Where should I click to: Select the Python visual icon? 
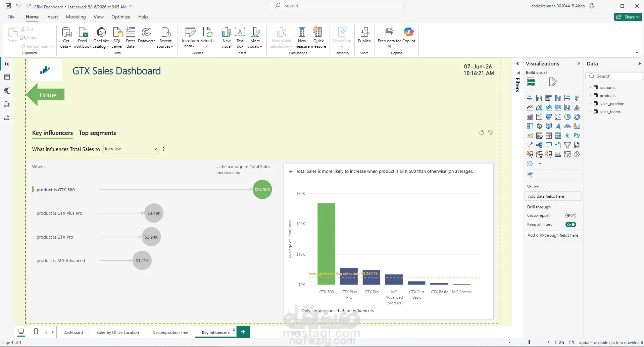[577, 136]
